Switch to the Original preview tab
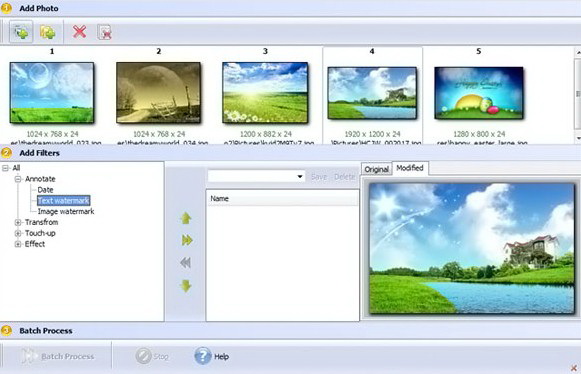This screenshot has width=581, height=374. click(x=376, y=169)
